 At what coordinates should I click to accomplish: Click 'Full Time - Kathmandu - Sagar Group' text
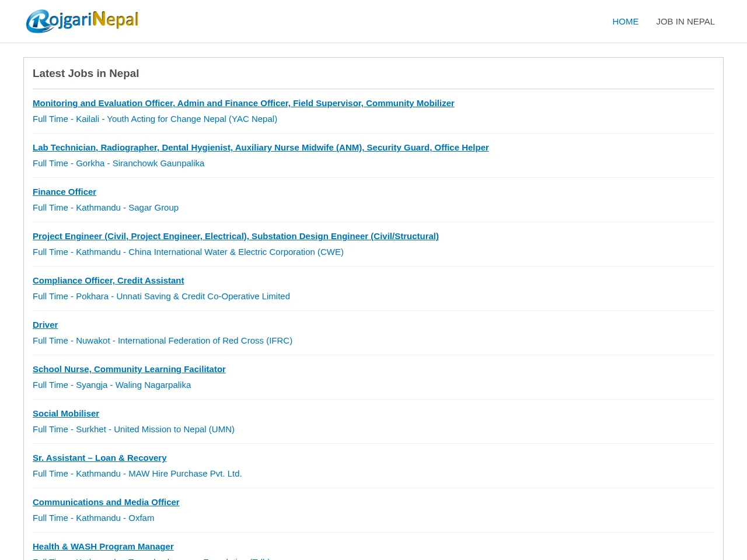click(106, 208)
